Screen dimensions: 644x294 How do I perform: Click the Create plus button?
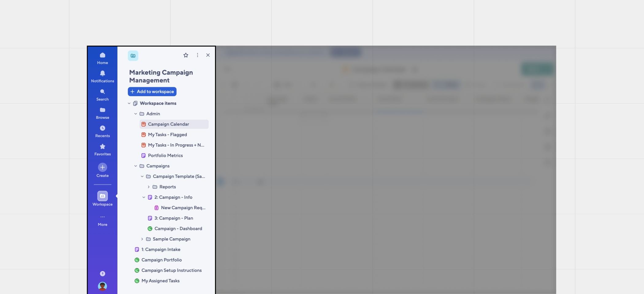pos(102,167)
